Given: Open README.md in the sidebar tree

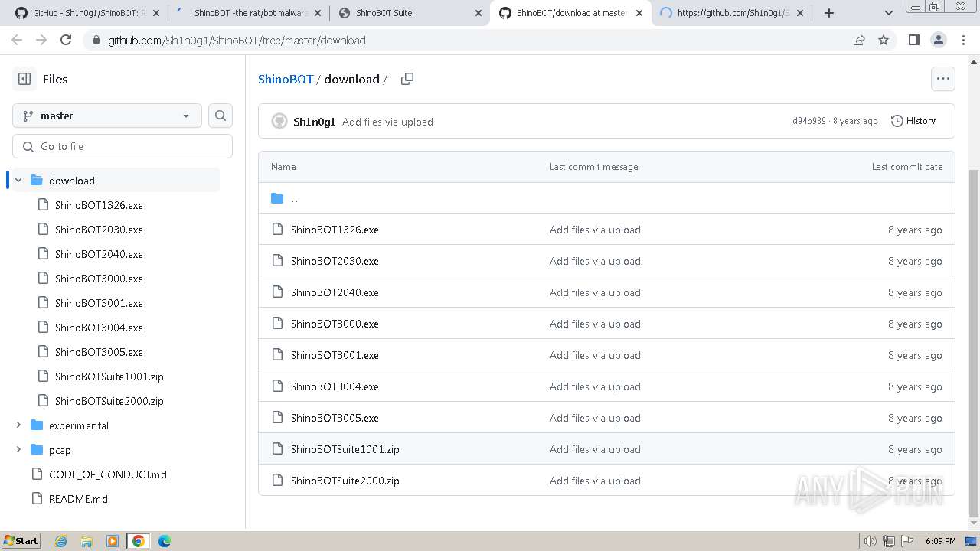Looking at the screenshot, I should point(78,499).
